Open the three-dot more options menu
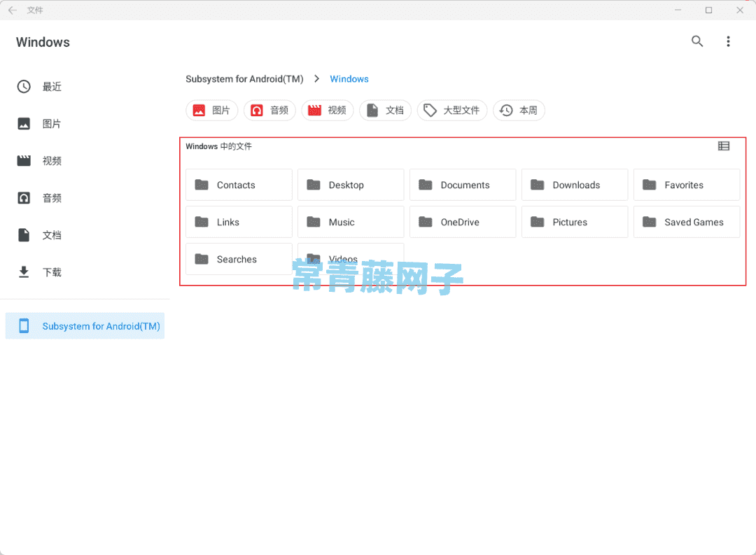This screenshot has height=555, width=756. [x=728, y=41]
